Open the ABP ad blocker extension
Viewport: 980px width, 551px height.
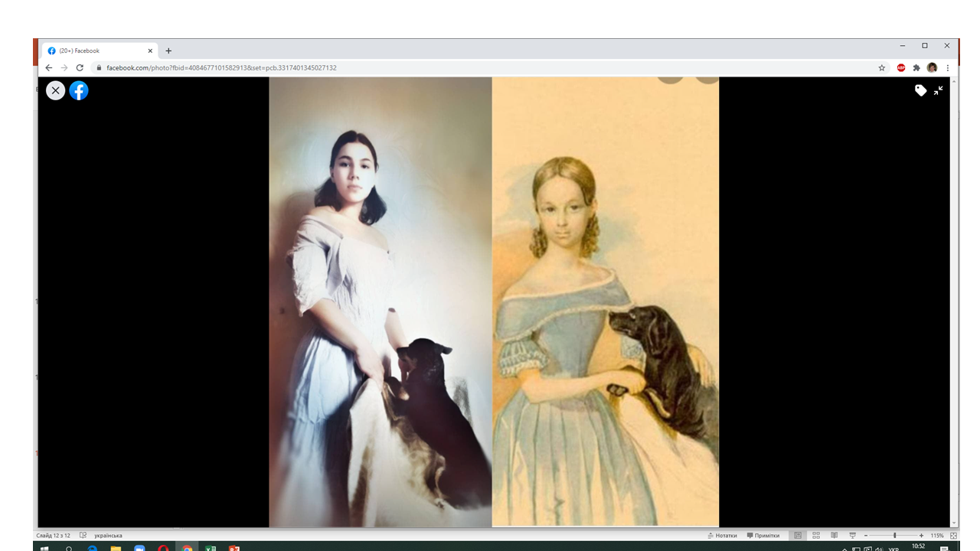901,67
